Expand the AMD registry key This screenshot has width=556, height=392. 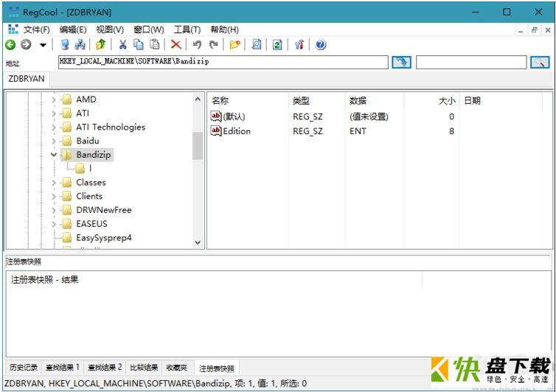click(x=54, y=99)
